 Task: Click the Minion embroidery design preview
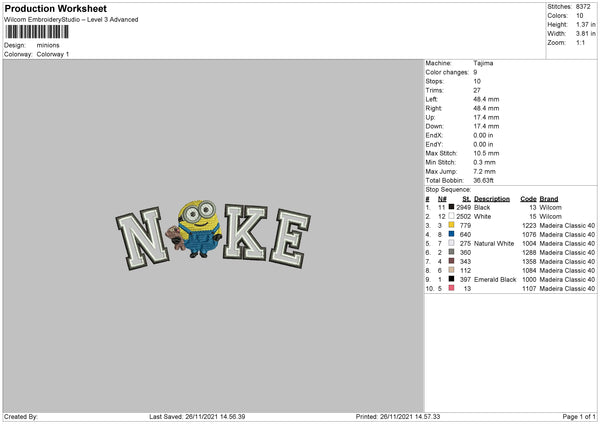(x=213, y=235)
